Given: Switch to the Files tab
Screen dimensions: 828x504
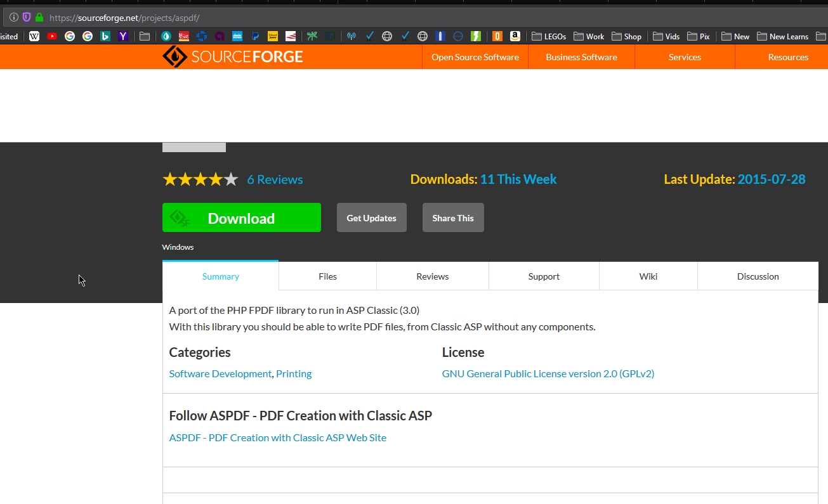Looking at the screenshot, I should tap(327, 276).
